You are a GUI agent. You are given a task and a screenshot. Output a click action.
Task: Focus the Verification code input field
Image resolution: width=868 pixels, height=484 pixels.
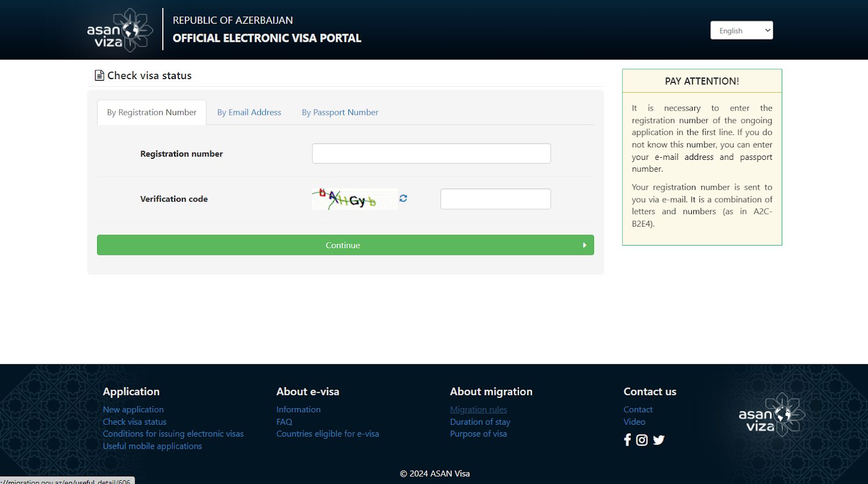click(495, 199)
